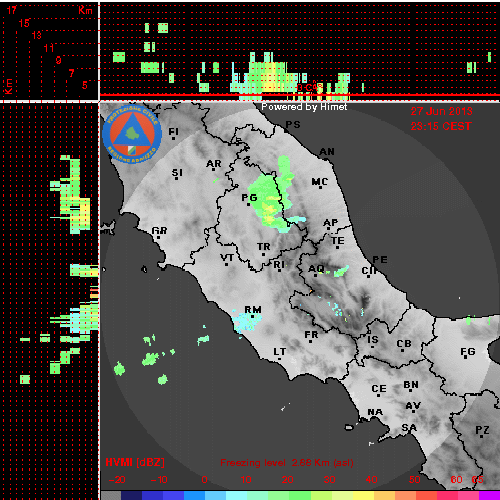The image size is (500, 500).
Task: Click the 11 km height axis label
Action: click(x=49, y=48)
